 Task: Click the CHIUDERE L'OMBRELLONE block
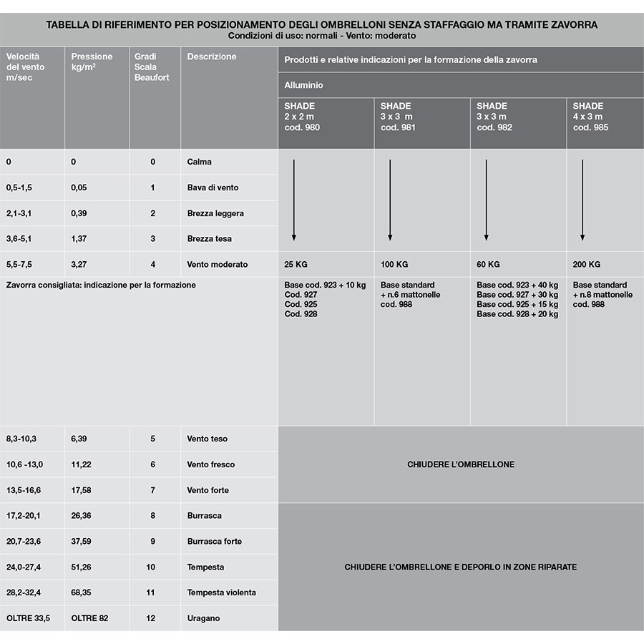click(x=461, y=464)
